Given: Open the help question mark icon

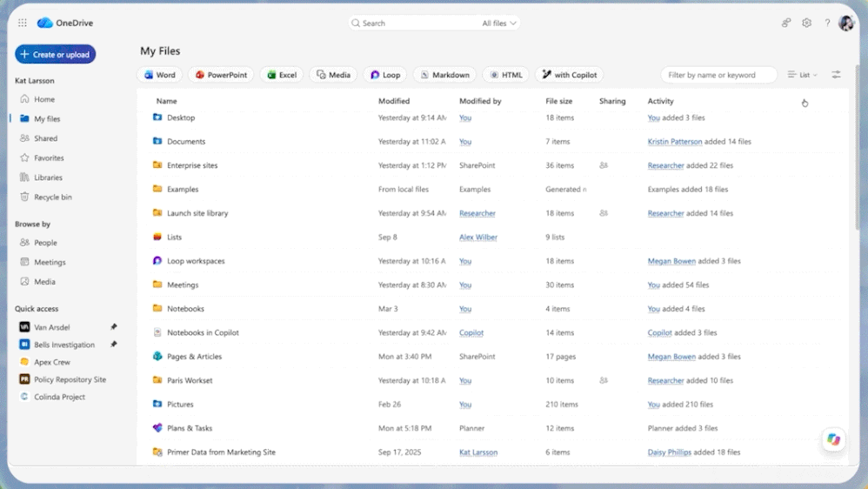Looking at the screenshot, I should point(827,23).
